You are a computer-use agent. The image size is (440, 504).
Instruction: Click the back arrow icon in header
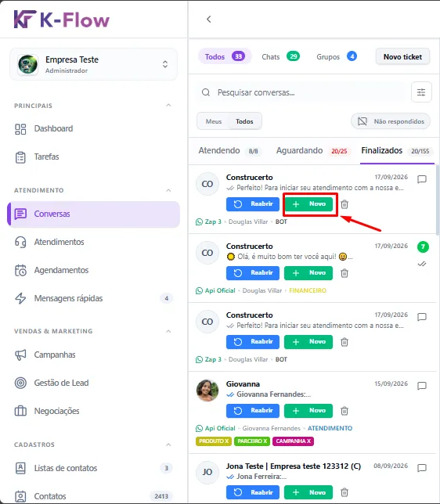pyautogui.click(x=209, y=20)
